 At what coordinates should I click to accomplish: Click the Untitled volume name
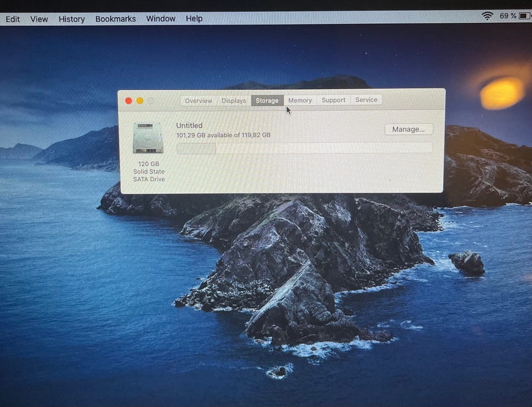point(190,126)
